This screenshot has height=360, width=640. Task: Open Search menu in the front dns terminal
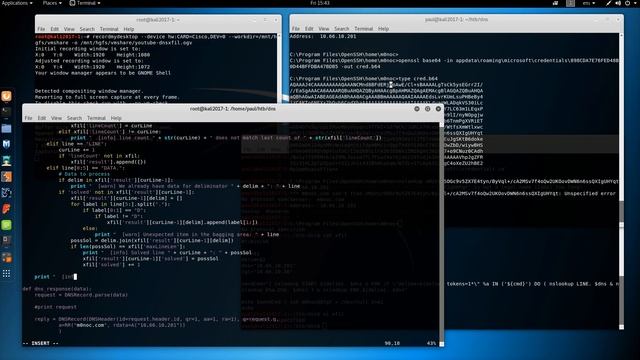pyautogui.click(x=74, y=118)
